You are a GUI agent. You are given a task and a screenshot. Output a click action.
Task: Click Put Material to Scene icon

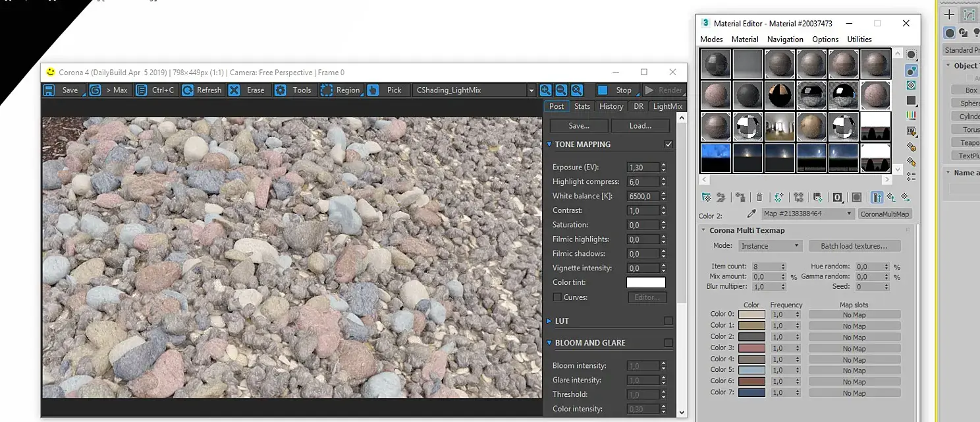[721, 197]
